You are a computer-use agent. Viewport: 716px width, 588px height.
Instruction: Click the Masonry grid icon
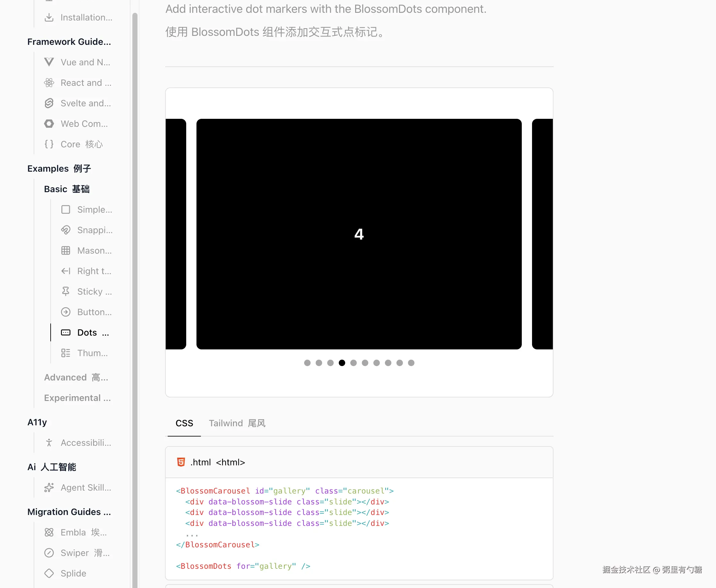[x=66, y=251]
